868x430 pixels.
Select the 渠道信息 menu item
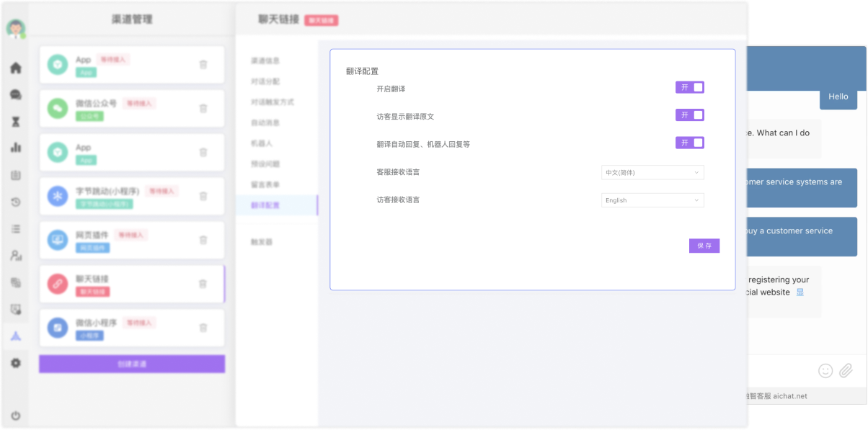pos(265,61)
